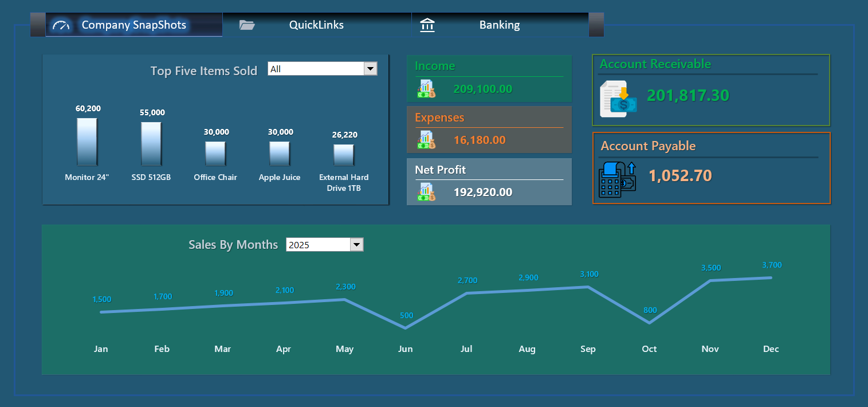
Task: Click the Account Payable calculator icon
Action: 616,179
